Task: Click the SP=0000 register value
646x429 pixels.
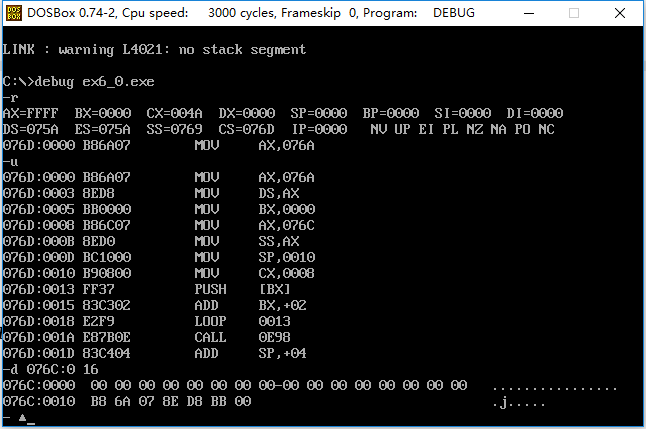Action: coord(318,113)
